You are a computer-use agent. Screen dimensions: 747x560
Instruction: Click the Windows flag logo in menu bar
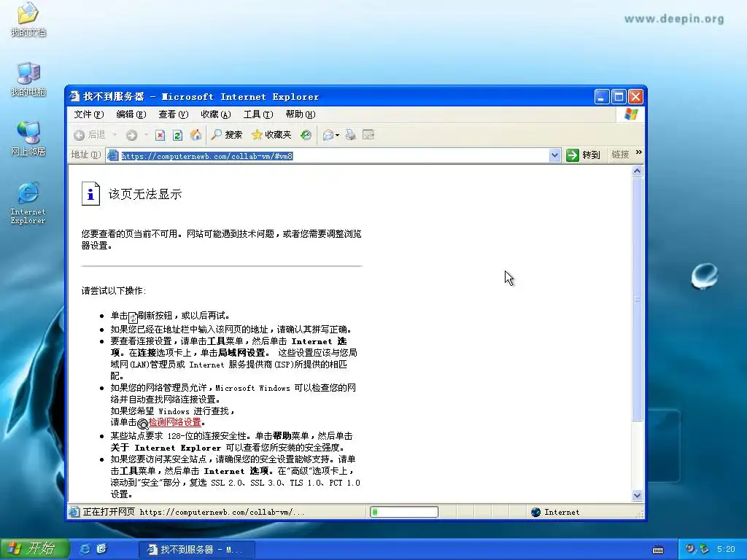click(x=631, y=114)
